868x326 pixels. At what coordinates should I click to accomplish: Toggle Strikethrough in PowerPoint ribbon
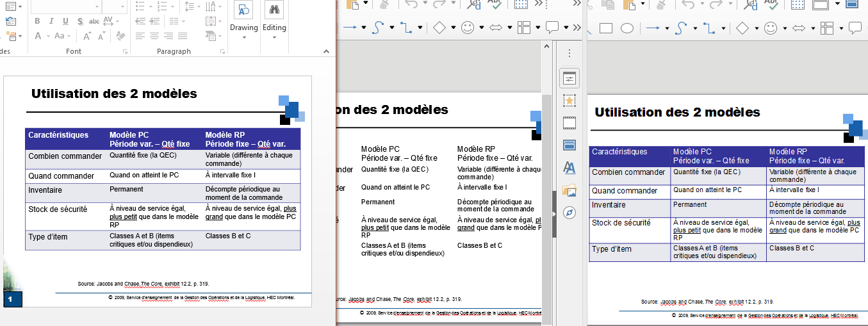(94, 21)
